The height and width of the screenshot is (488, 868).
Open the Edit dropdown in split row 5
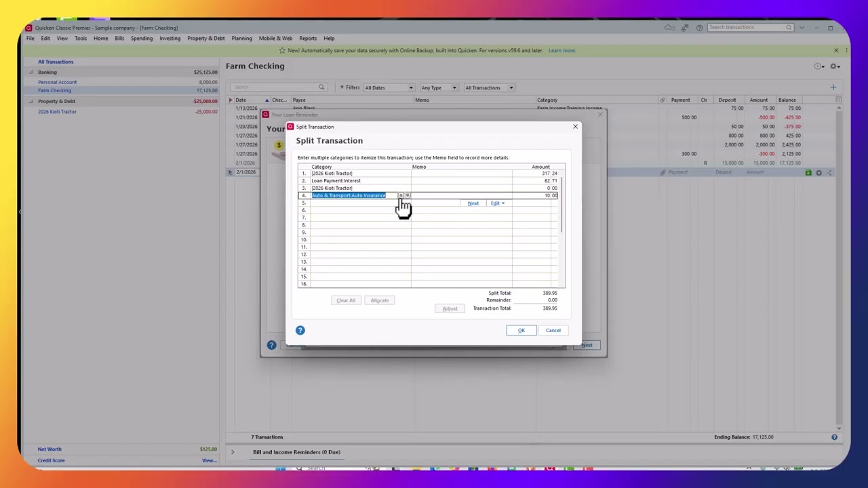[498, 203]
